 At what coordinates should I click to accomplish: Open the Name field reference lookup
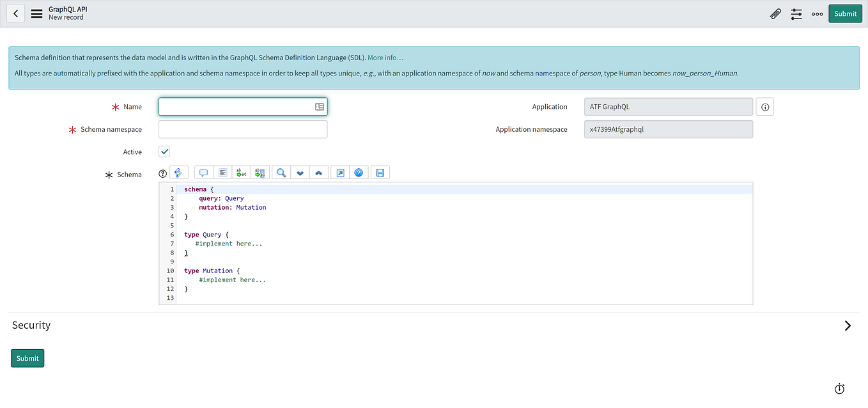pos(319,106)
